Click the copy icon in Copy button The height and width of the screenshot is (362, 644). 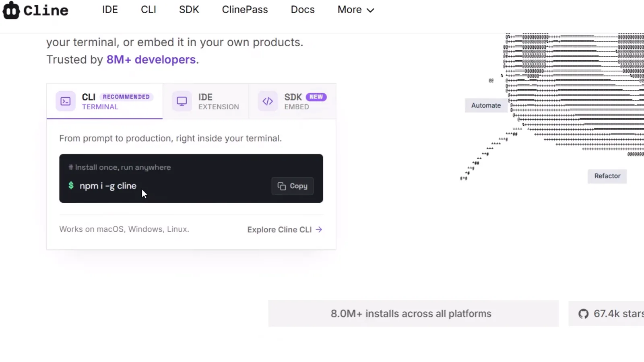[282, 186]
